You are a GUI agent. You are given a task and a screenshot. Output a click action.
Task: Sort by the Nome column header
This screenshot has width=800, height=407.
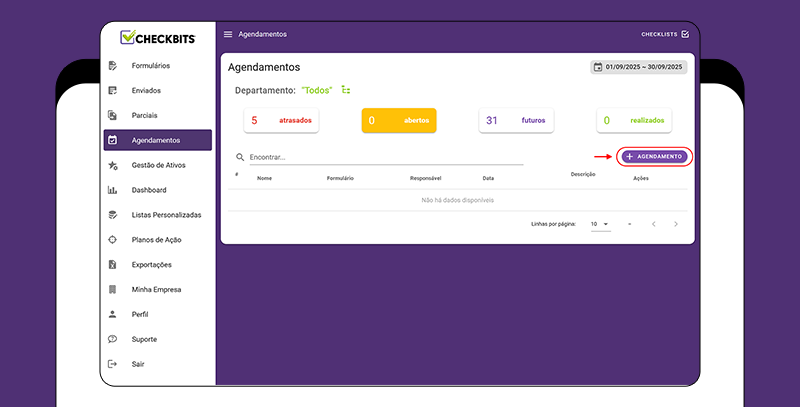click(264, 179)
